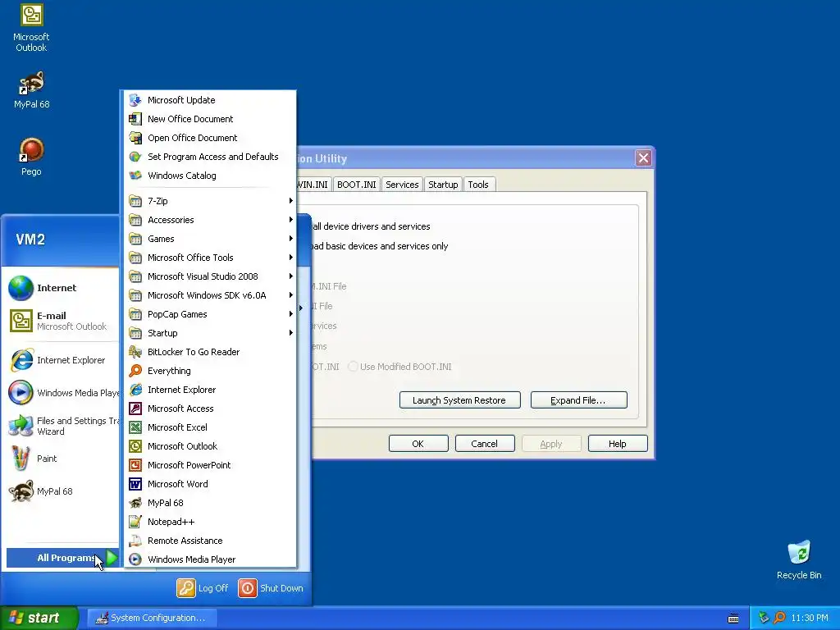Expand the 7-Zip submenu
The height and width of the screenshot is (630, 840).
coord(210,201)
